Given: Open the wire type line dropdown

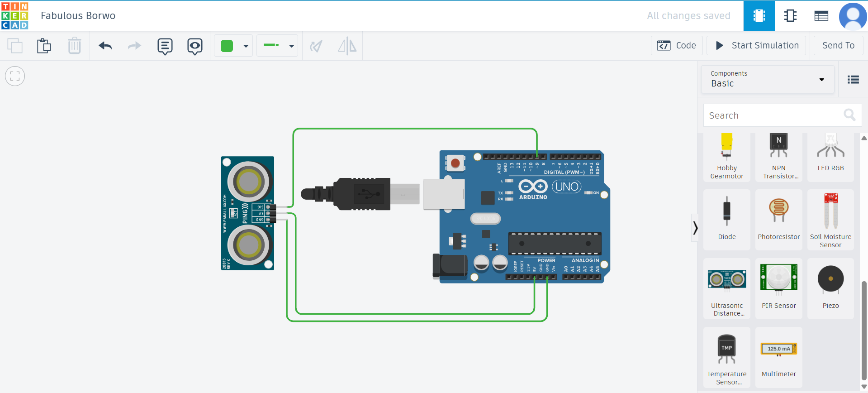Looking at the screenshot, I should click(x=277, y=46).
